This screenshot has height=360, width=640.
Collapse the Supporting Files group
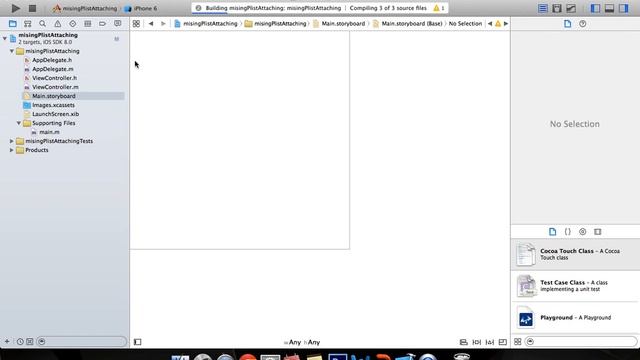tap(19, 123)
